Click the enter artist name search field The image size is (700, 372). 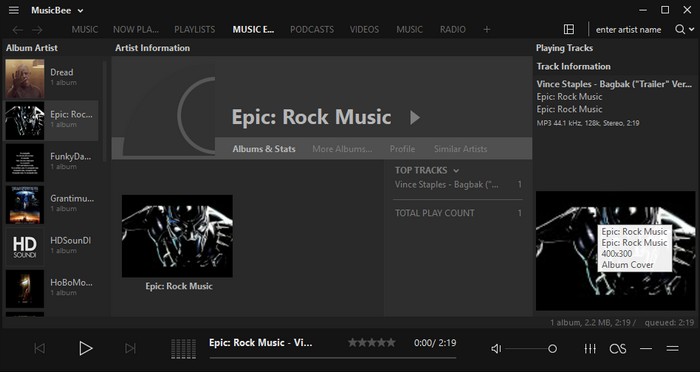(629, 29)
